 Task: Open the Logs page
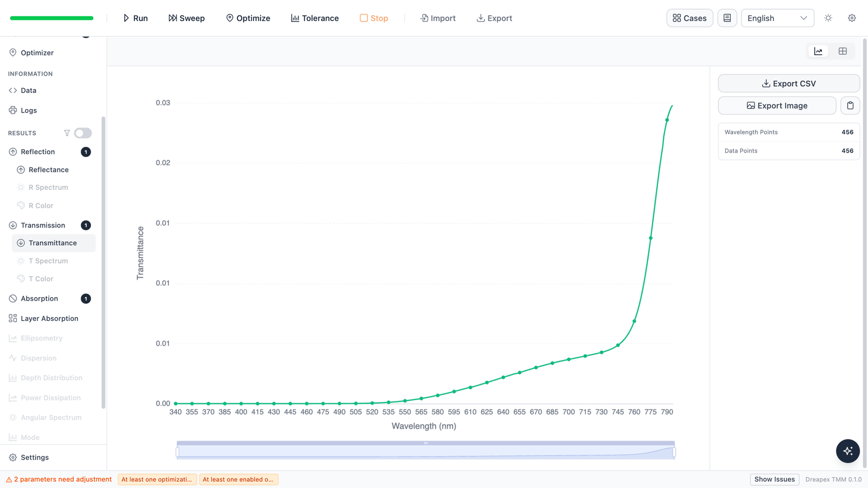(29, 110)
